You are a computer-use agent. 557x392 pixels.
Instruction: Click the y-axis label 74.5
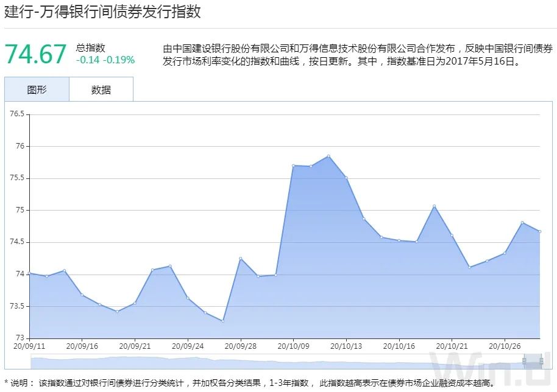click(17, 242)
